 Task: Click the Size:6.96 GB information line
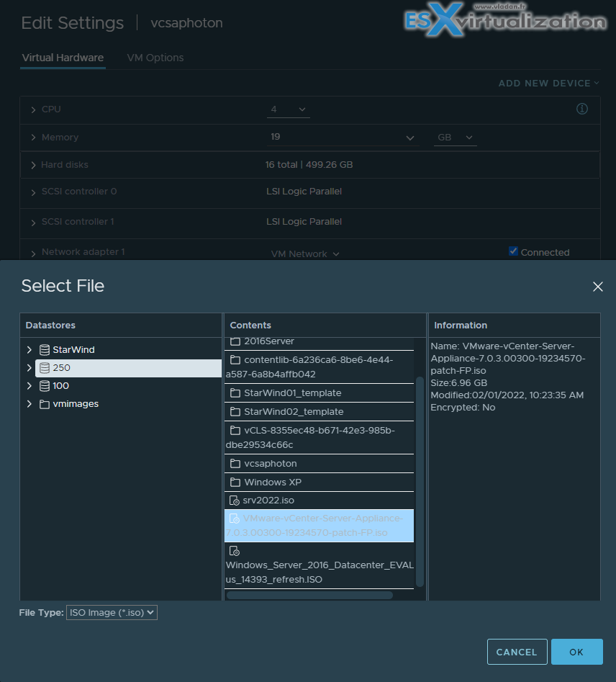458,382
